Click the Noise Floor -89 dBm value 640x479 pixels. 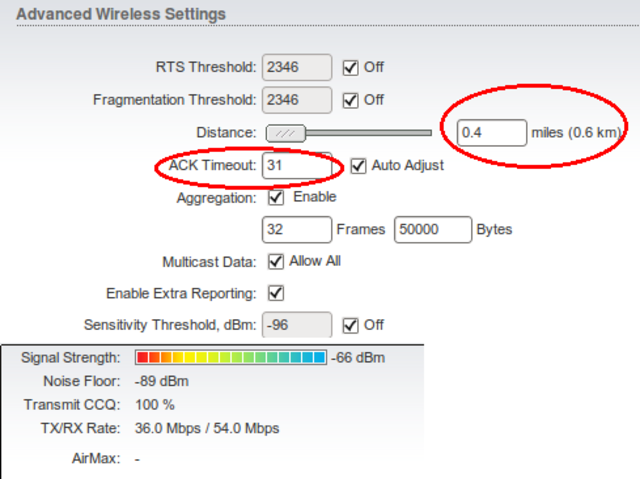click(161, 381)
